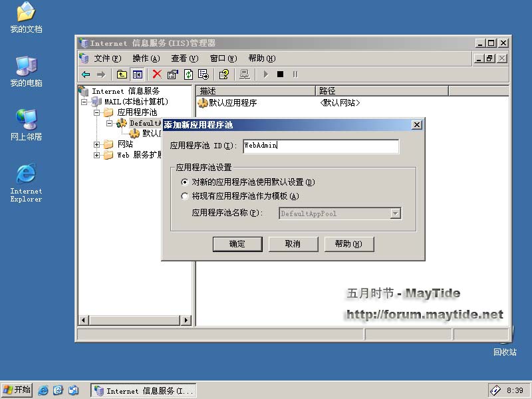Click the 确定 button in dialog
The width and height of the screenshot is (532, 399).
pos(237,244)
